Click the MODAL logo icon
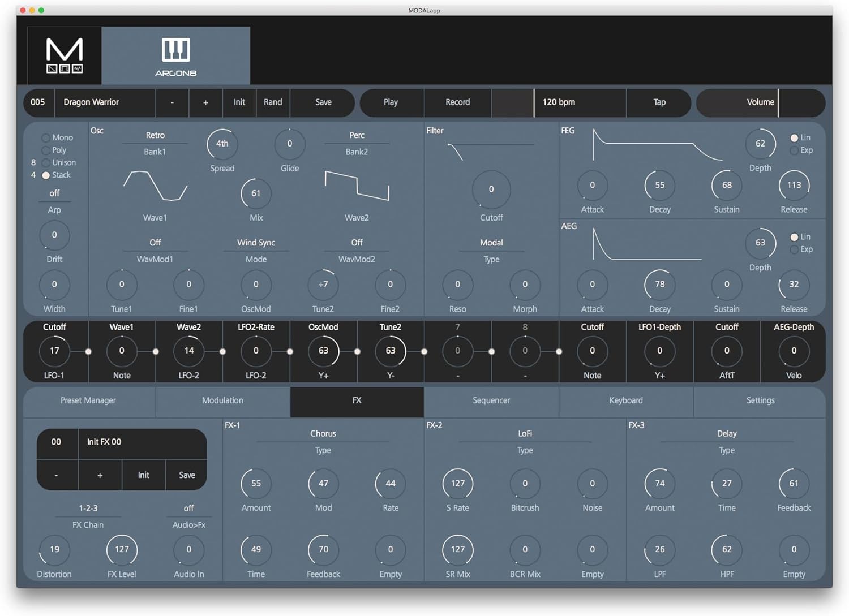Image resolution: width=849 pixels, height=616 pixels. pyautogui.click(x=65, y=55)
